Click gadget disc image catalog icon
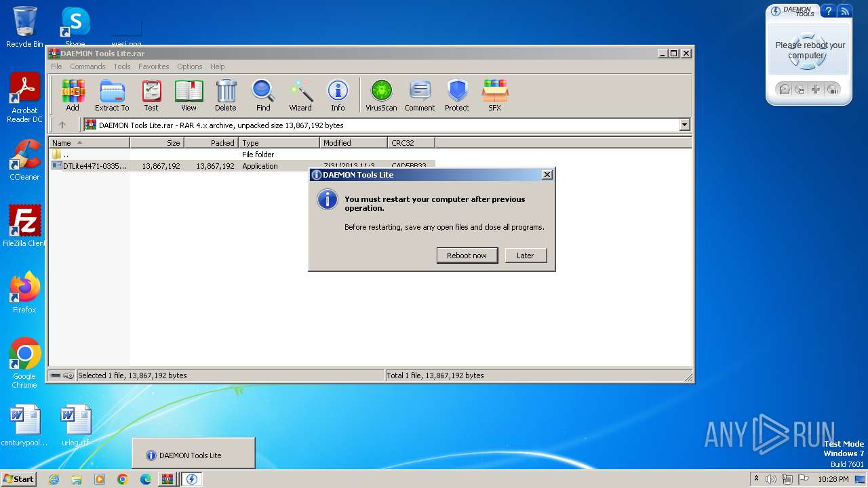Screen dimensions: 868x488 pos(800,89)
